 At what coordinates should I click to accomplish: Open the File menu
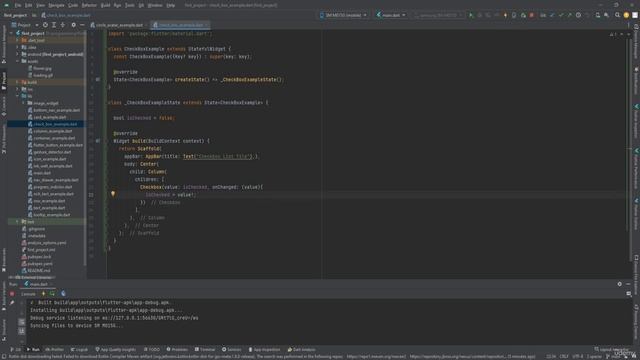click(x=18, y=5)
